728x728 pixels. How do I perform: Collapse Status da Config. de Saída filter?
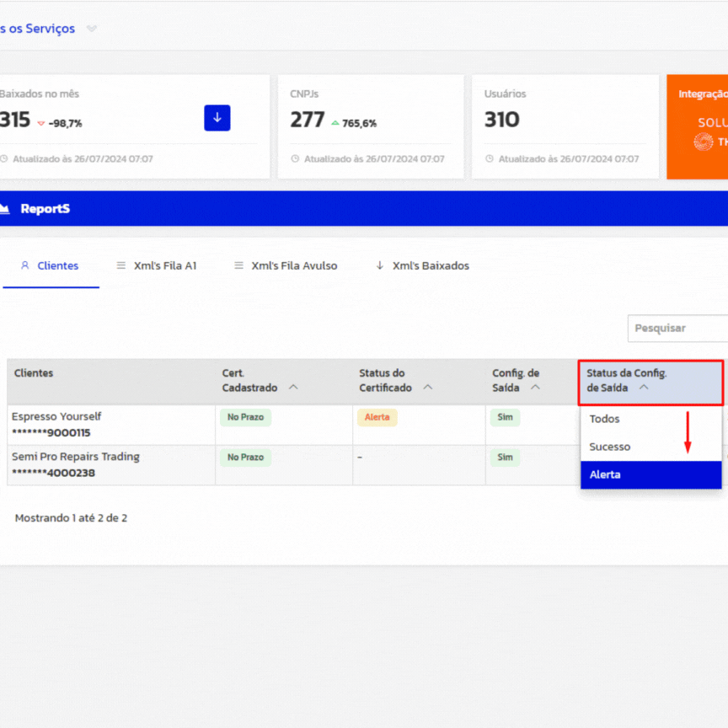pos(644,388)
